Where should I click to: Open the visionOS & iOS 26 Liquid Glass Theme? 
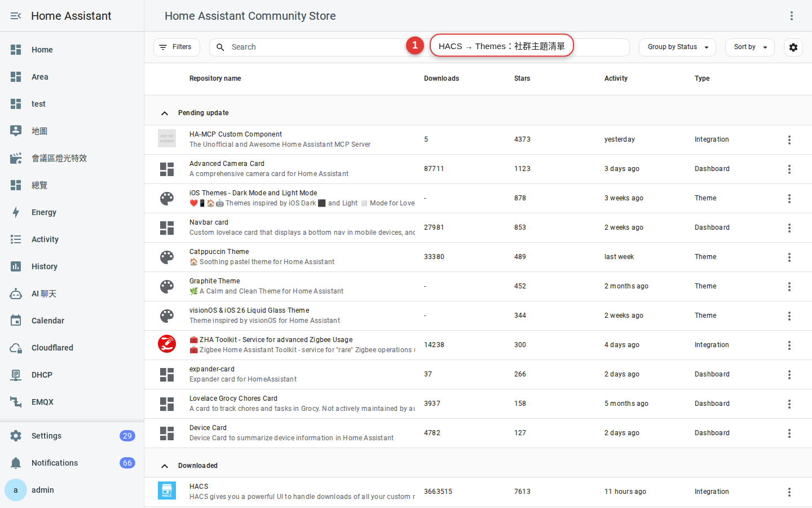tap(478, 316)
